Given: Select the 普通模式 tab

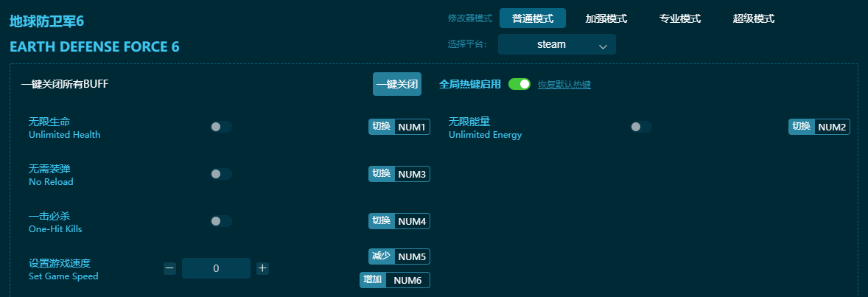Looking at the screenshot, I should [x=533, y=18].
